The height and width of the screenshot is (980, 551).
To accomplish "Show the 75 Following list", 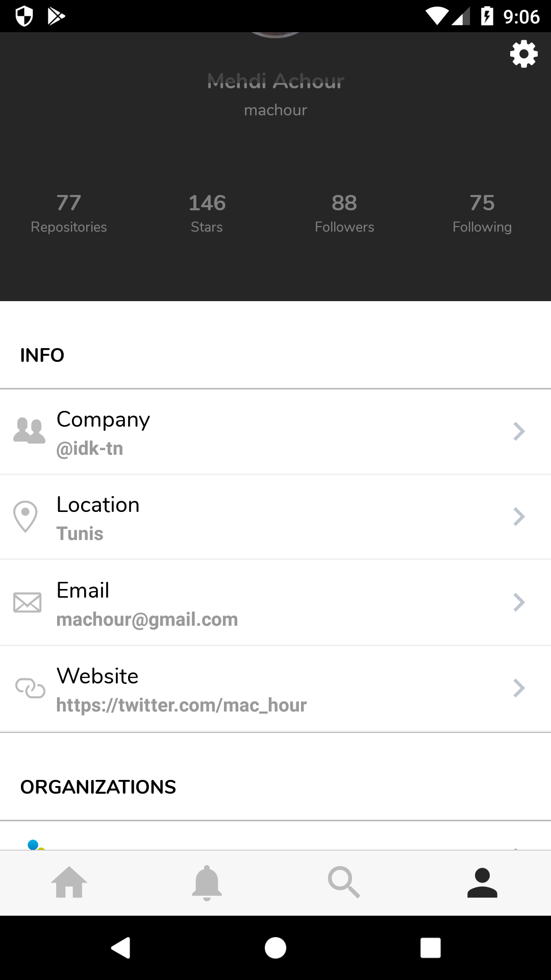I will [482, 213].
